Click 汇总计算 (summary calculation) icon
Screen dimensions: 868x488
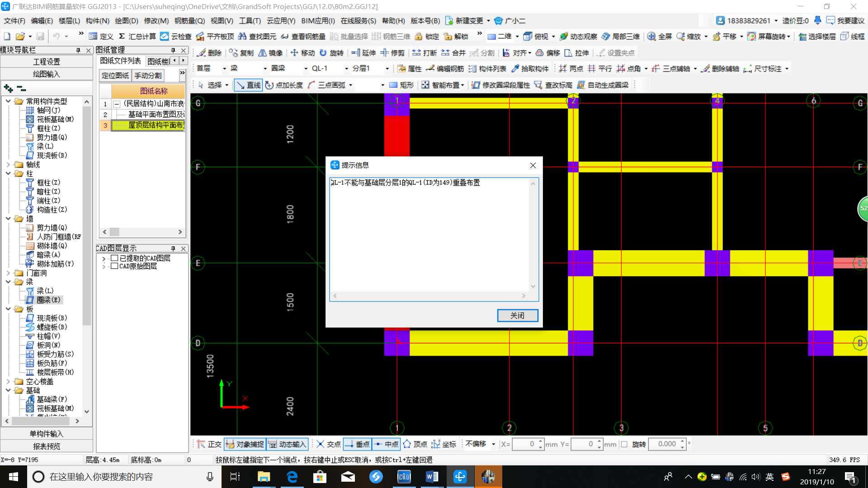click(137, 36)
